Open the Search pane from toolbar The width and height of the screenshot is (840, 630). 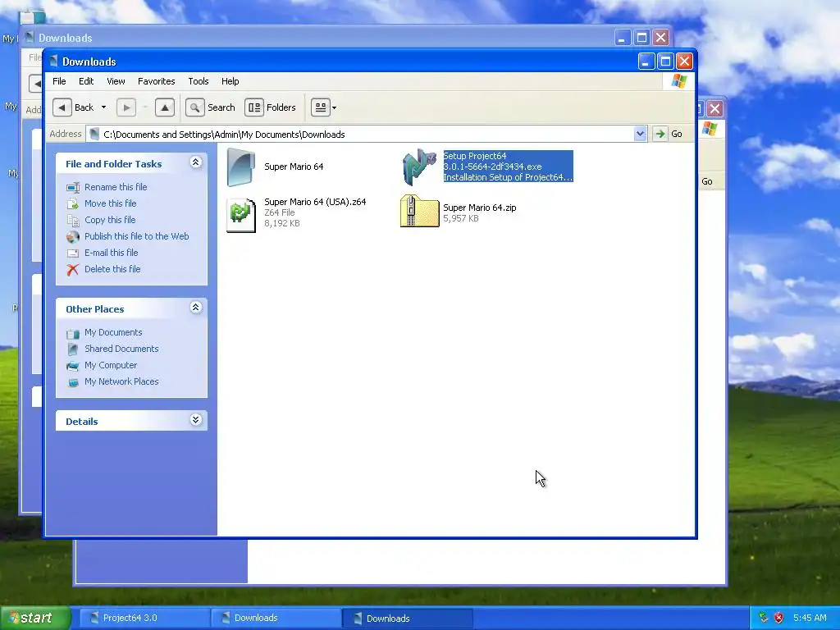pos(211,107)
